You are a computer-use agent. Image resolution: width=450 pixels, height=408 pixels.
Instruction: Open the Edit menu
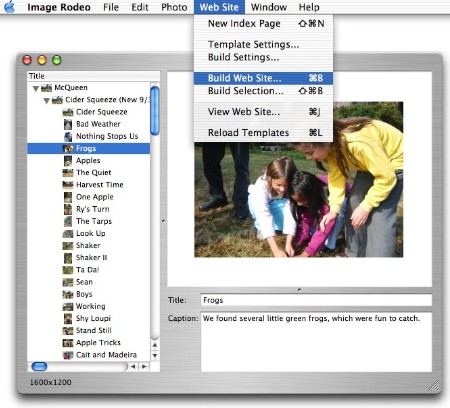coord(140,7)
